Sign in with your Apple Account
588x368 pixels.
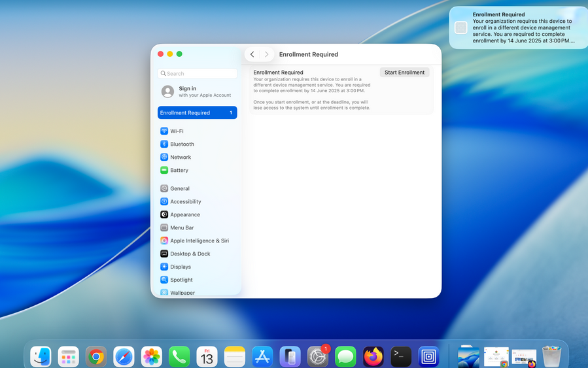[x=198, y=92]
